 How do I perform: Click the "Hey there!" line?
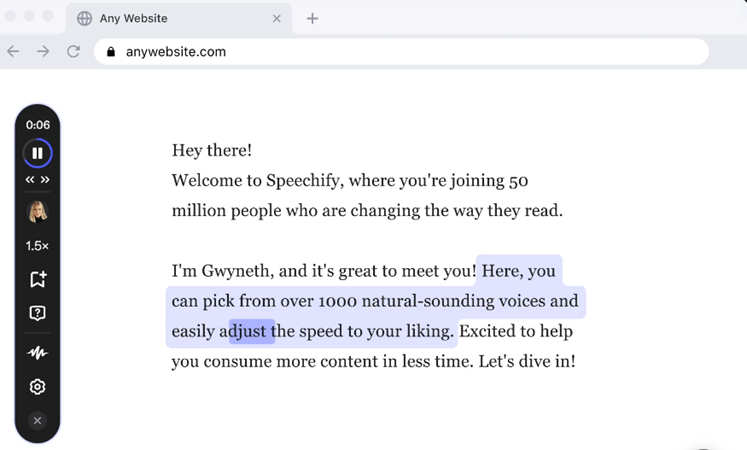click(x=212, y=150)
